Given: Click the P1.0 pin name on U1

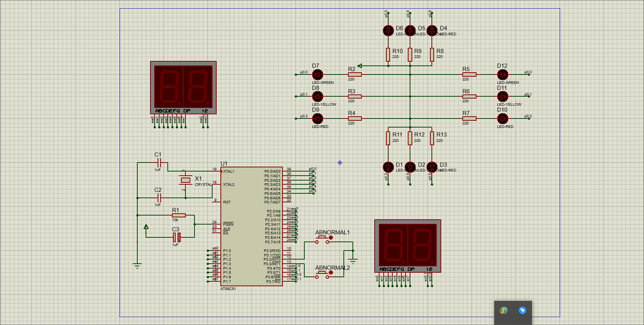Looking at the screenshot, I should pos(227,251).
